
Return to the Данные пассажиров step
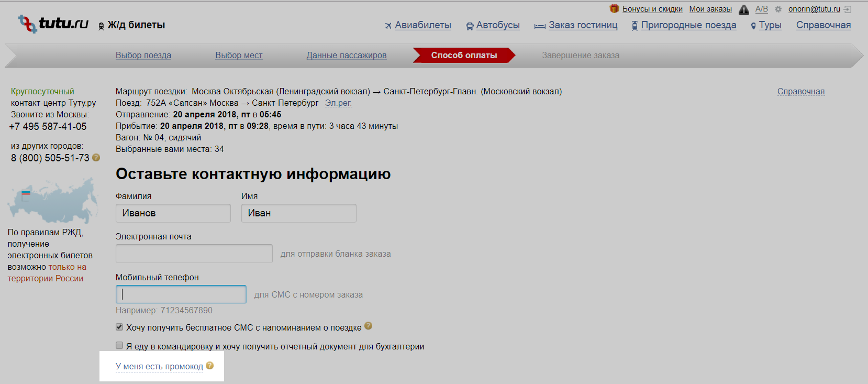pyautogui.click(x=346, y=56)
